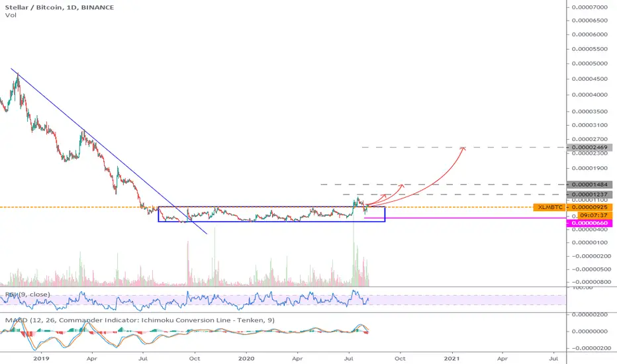Click the Oct label after Jul 2020
The height and width of the screenshot is (364, 617).
click(x=400, y=359)
